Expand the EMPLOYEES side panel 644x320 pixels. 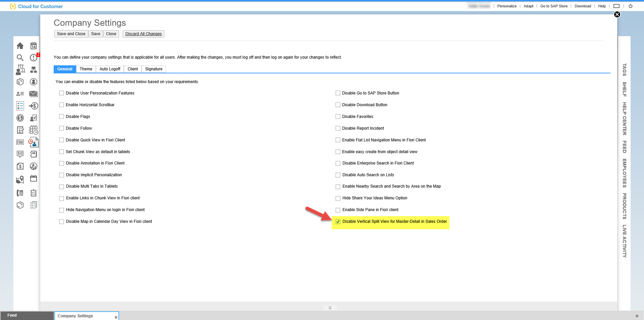(x=624, y=173)
